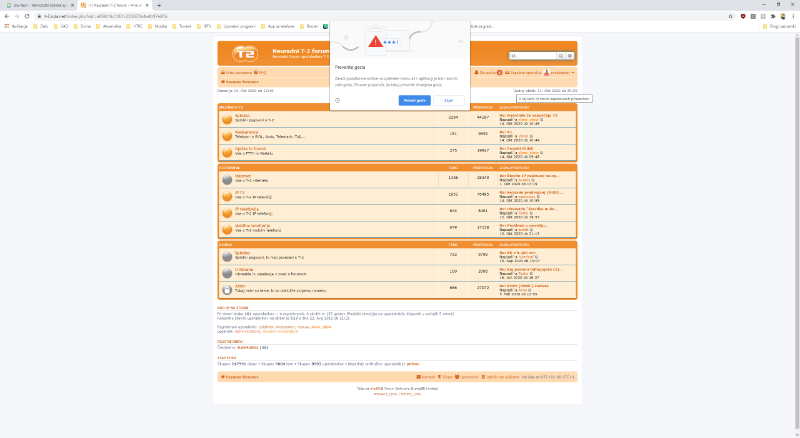Open the quick links menu (Hitre povezave)
This screenshot has height=438, width=800.
236,73
